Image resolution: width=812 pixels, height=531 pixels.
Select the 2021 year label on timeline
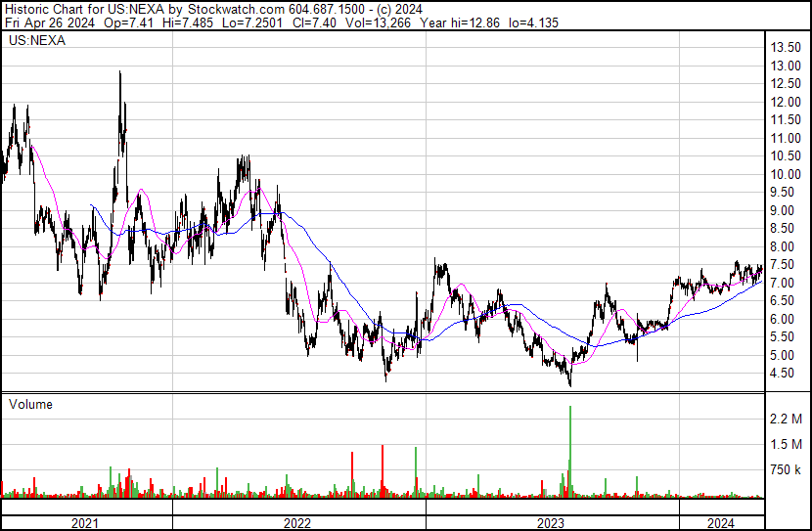(x=86, y=522)
